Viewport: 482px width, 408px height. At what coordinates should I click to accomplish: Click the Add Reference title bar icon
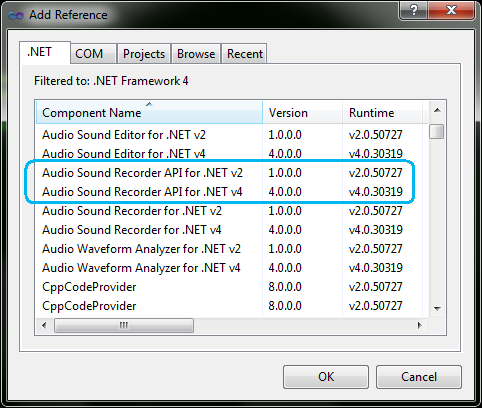(x=15, y=15)
